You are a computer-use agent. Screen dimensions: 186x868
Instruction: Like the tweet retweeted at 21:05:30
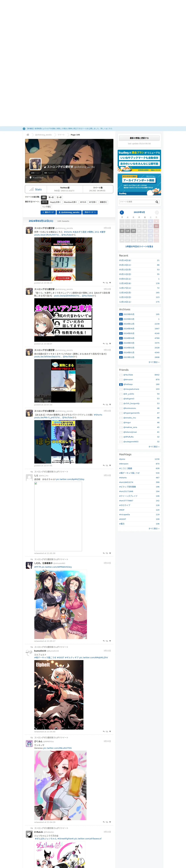tap(110, 553)
